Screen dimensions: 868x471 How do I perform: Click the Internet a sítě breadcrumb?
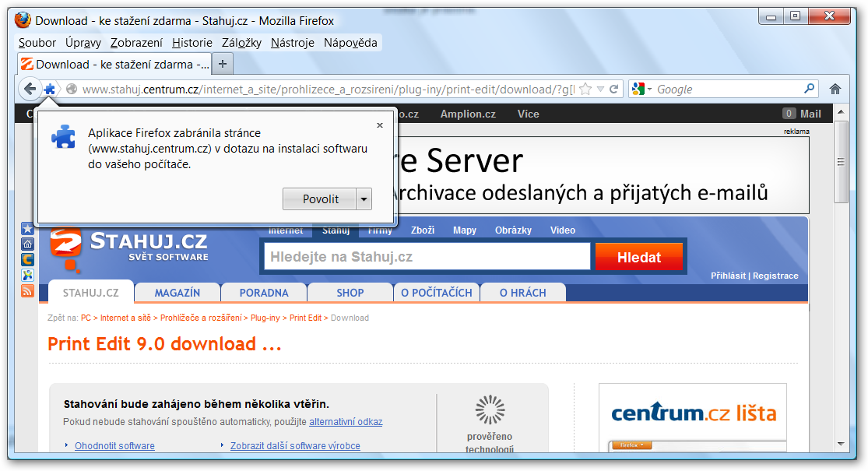pyautogui.click(x=125, y=318)
